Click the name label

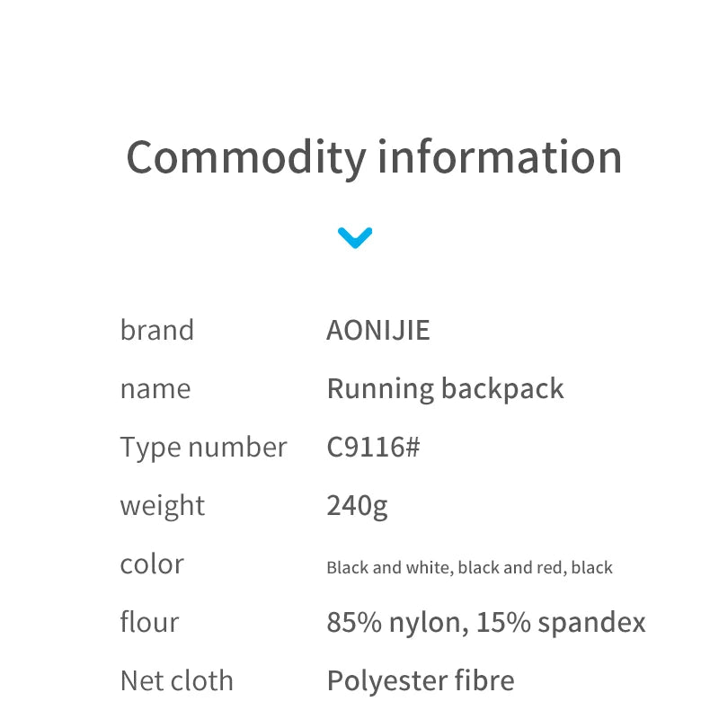[155, 388]
